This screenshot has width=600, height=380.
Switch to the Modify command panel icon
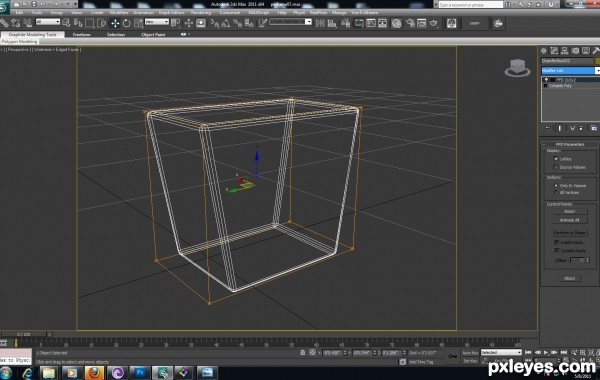pyautogui.click(x=554, y=51)
